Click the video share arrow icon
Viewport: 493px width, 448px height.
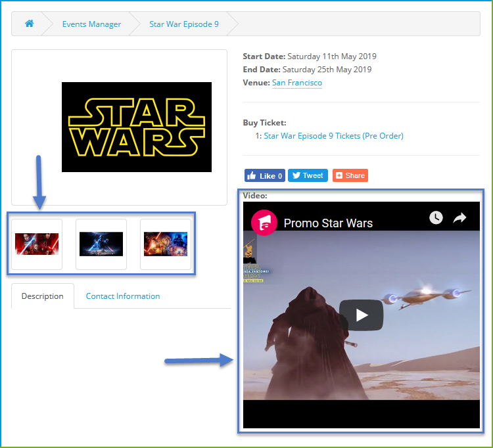point(459,217)
